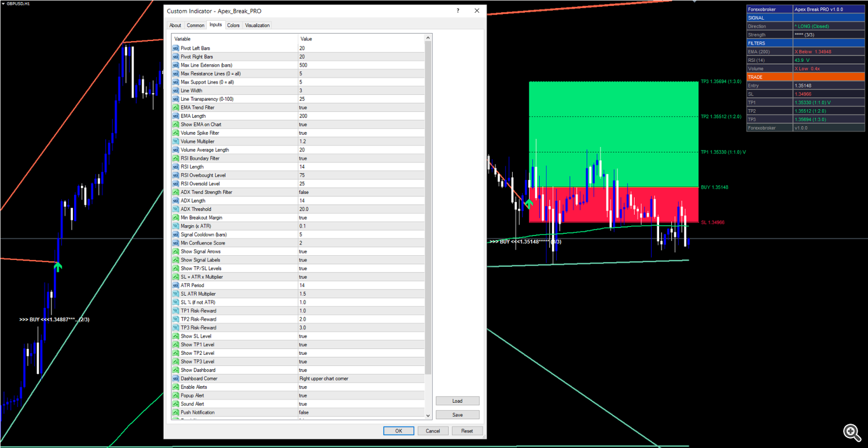The height and width of the screenshot is (448, 868).
Task: Click the Reset button
Action: pos(467,431)
